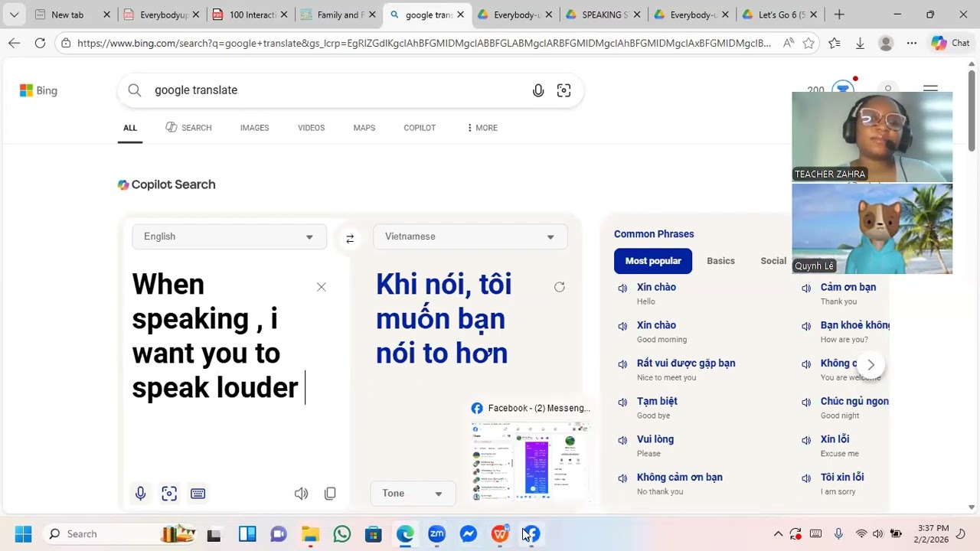Viewport: 980px width, 551px height.
Task: Open visual search camera icon
Action: [x=564, y=90]
